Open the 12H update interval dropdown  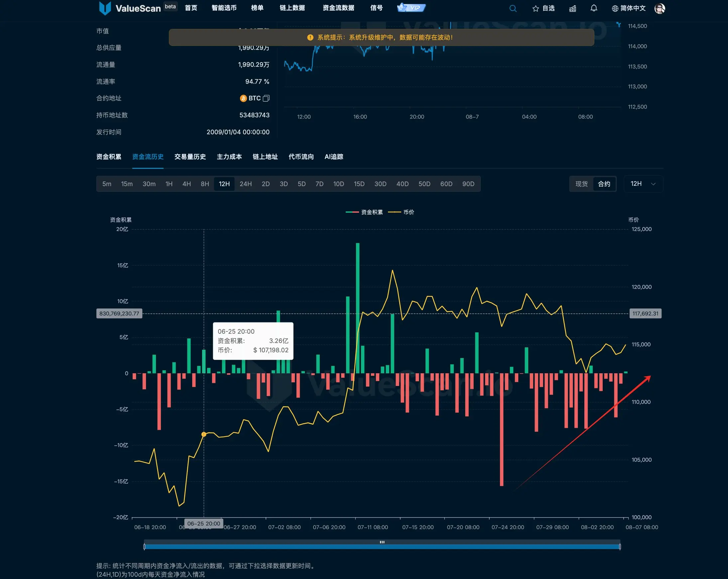tap(643, 184)
